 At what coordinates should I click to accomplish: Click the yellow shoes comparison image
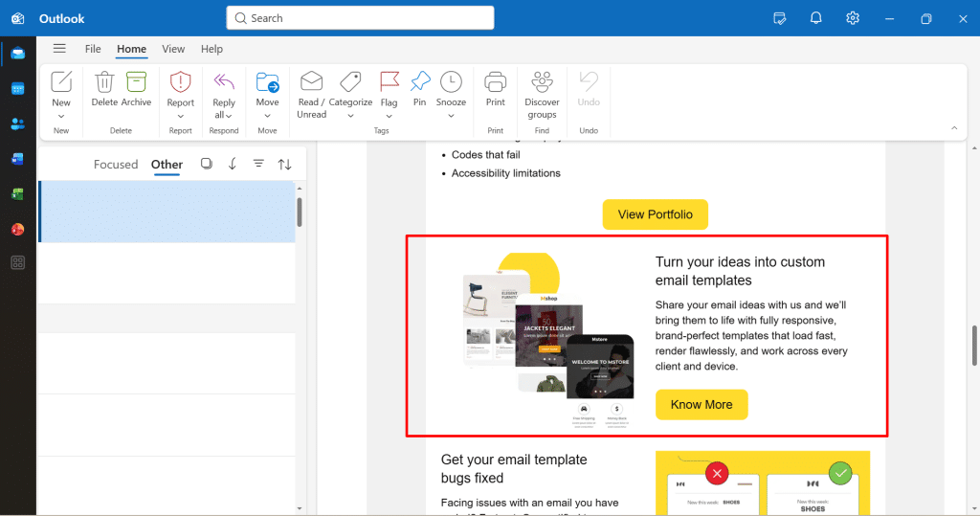763,482
